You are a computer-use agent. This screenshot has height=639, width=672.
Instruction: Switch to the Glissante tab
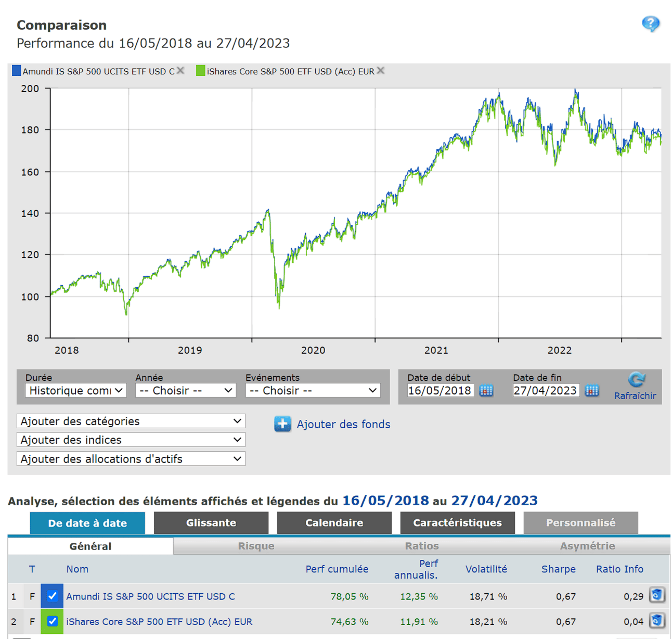(x=211, y=522)
